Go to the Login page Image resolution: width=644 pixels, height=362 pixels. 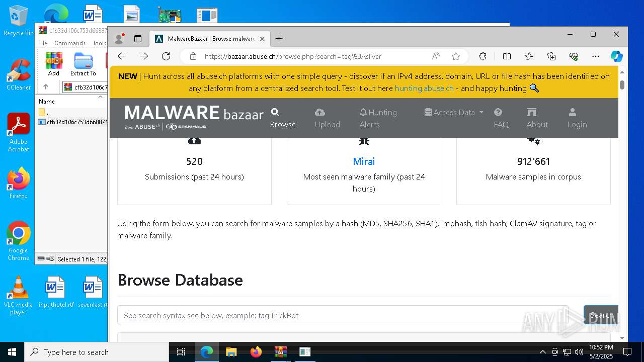(577, 118)
